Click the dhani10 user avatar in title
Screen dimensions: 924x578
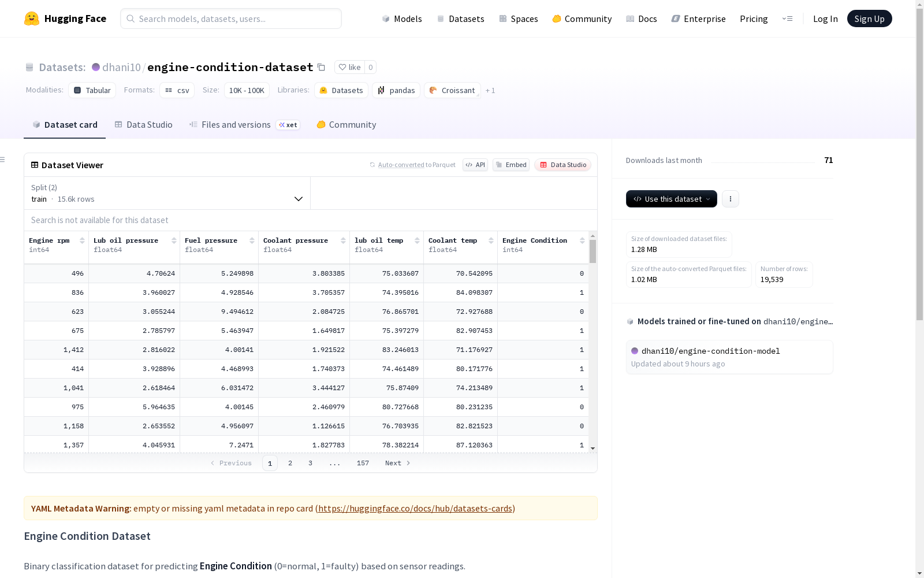(96, 67)
